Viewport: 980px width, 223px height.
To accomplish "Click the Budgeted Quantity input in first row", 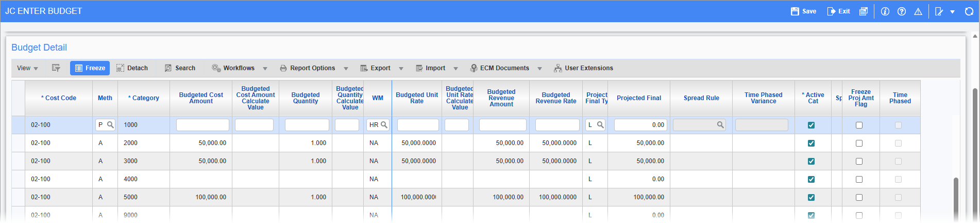I will pos(307,125).
